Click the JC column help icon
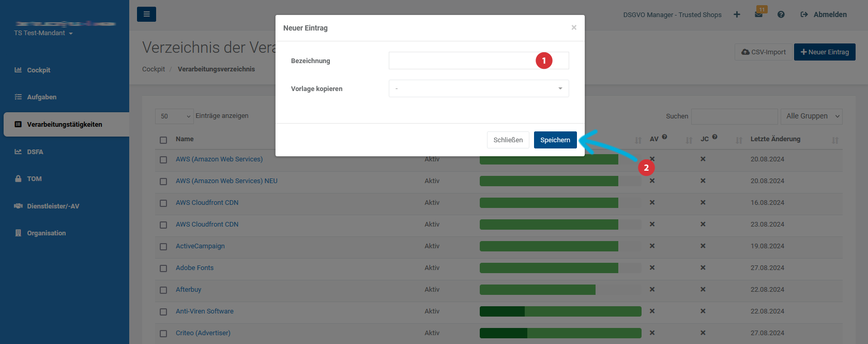The height and width of the screenshot is (344, 868). click(x=714, y=137)
